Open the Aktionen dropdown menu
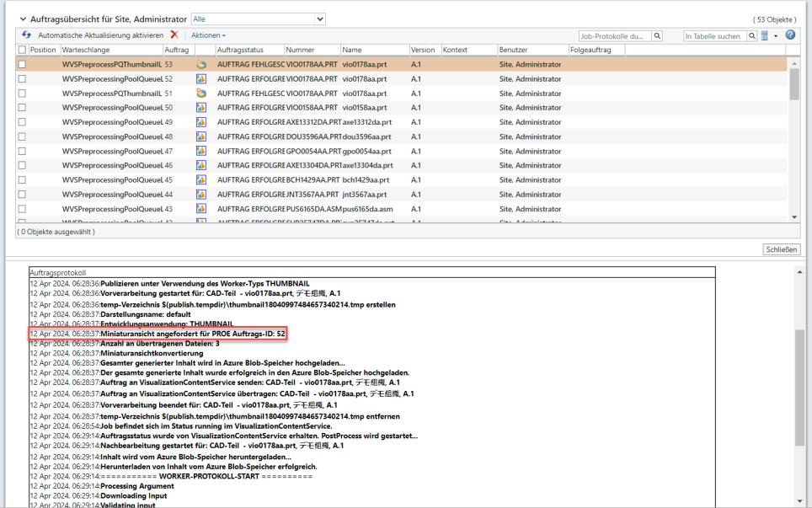The height and width of the screenshot is (508, 812). (x=208, y=35)
